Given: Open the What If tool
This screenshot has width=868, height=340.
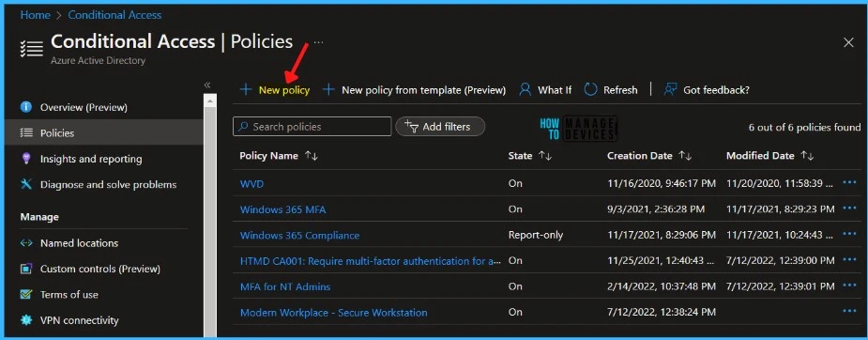Looking at the screenshot, I should [545, 90].
